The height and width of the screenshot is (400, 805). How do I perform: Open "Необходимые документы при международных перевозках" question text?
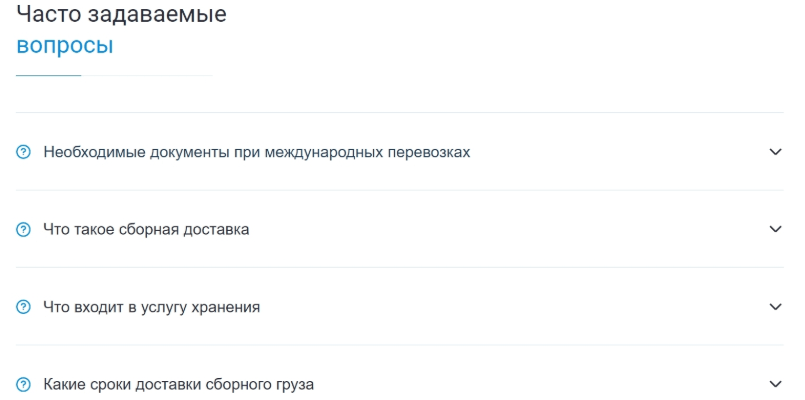point(257,152)
